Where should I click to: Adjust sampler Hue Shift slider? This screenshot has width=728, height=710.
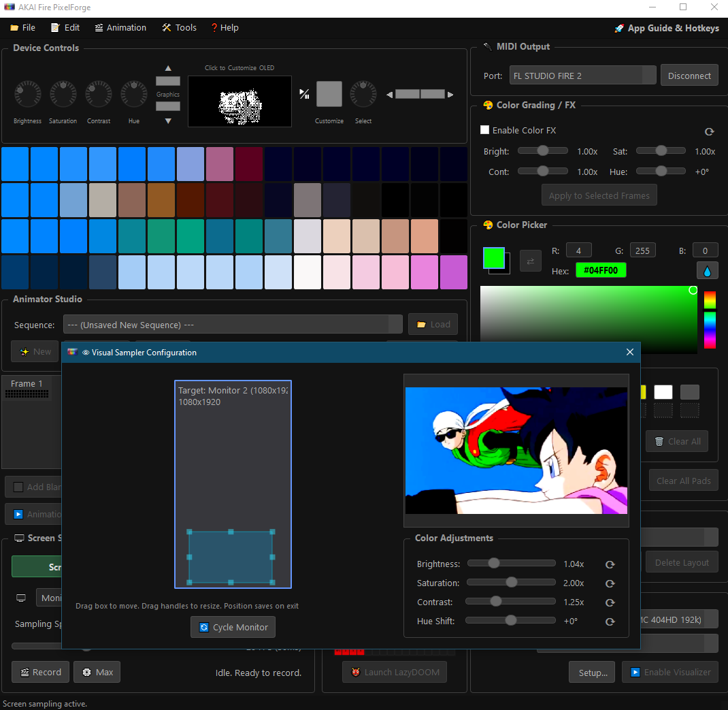click(511, 620)
